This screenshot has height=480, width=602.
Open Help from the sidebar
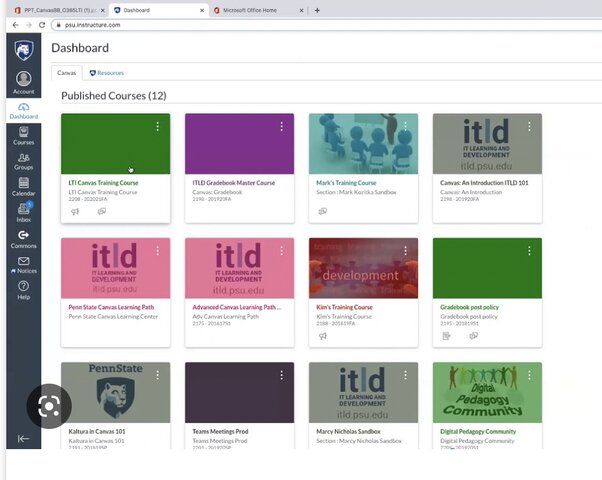coord(23,291)
